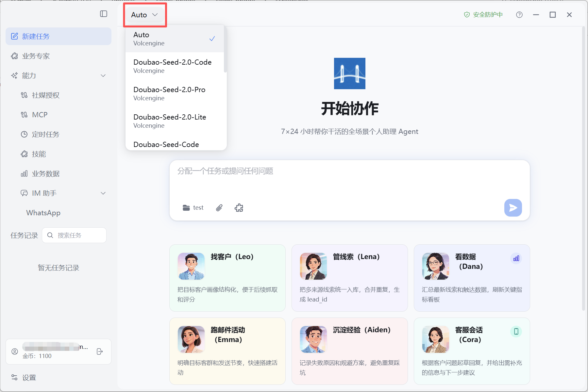Choose Doubao-Seed-2.0-Code model
This screenshot has height=392, width=588.
[175, 66]
